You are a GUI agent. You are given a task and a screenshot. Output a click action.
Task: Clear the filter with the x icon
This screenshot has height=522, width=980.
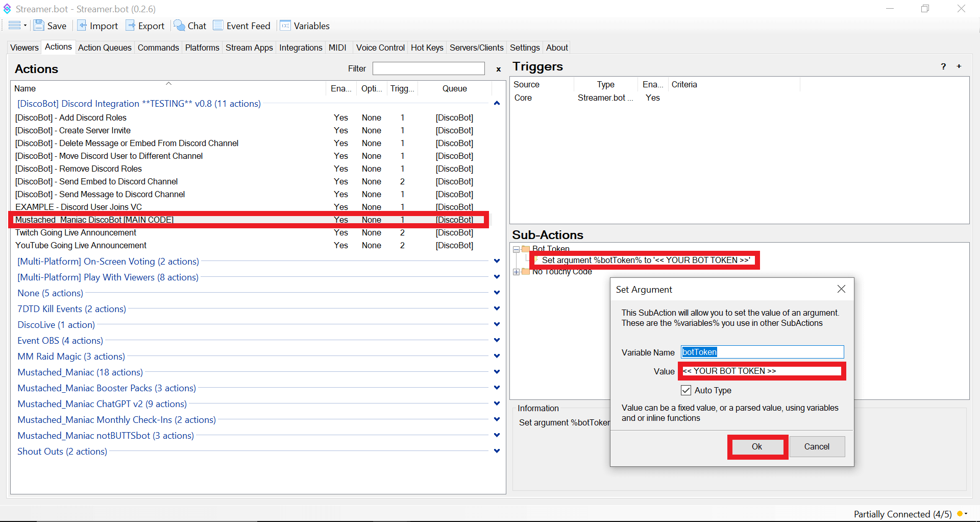click(498, 69)
